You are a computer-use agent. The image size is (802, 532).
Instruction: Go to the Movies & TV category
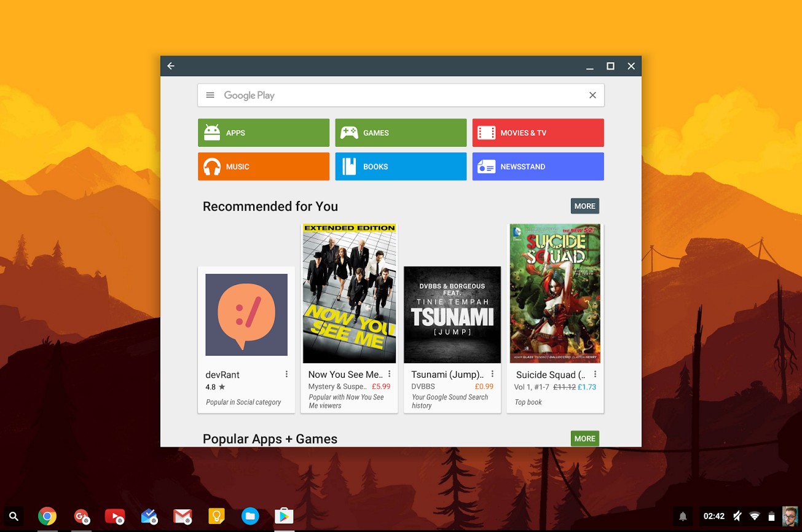point(538,133)
